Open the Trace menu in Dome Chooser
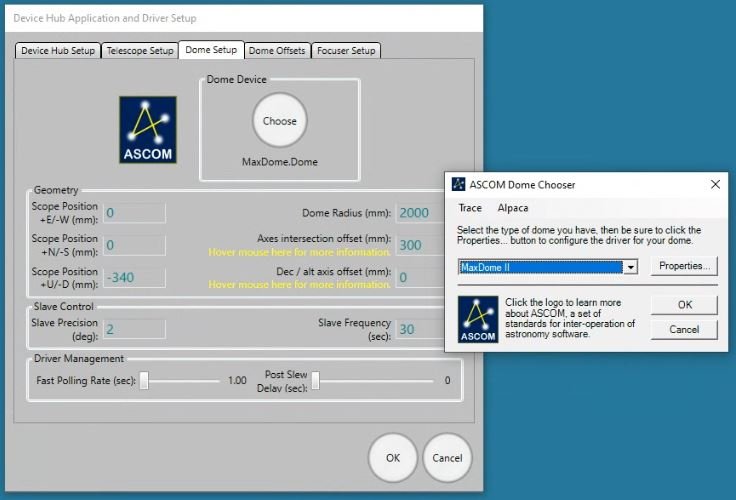Screen dimensions: 736x500 point(470,208)
